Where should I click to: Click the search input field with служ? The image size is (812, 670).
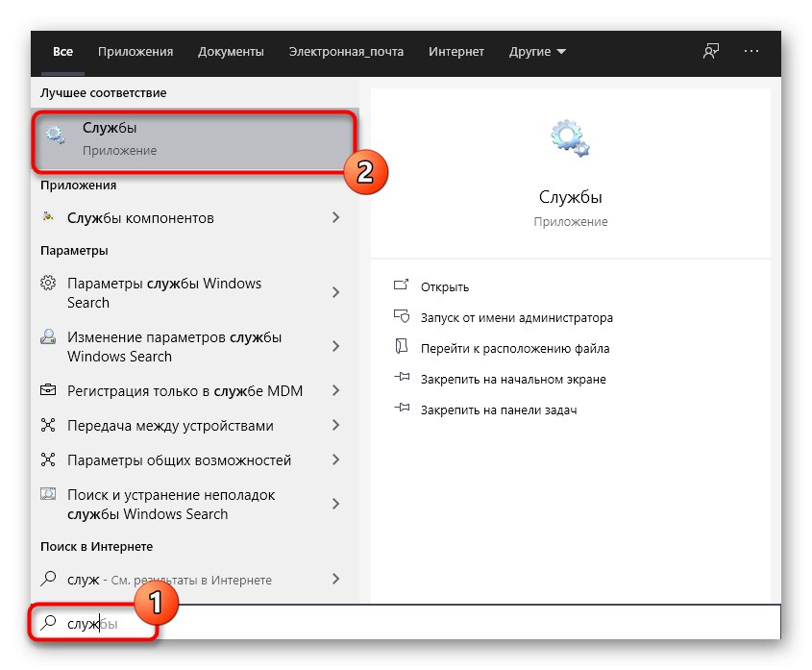406,623
